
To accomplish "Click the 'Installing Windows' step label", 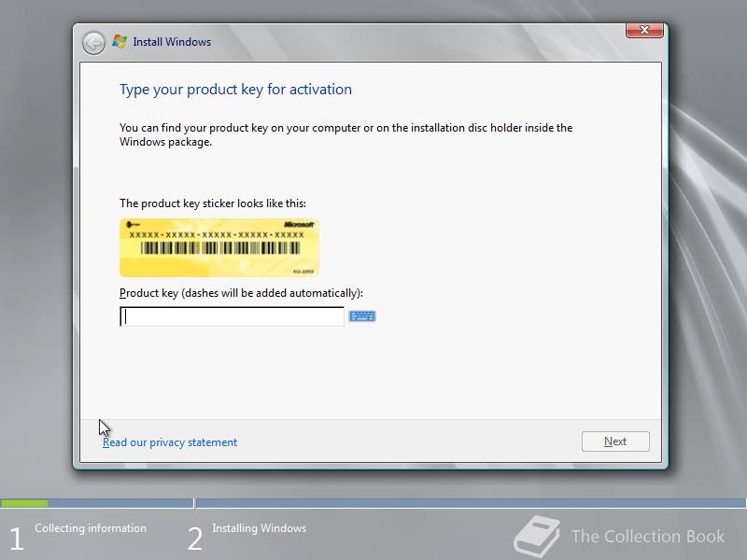I will pyautogui.click(x=260, y=528).
